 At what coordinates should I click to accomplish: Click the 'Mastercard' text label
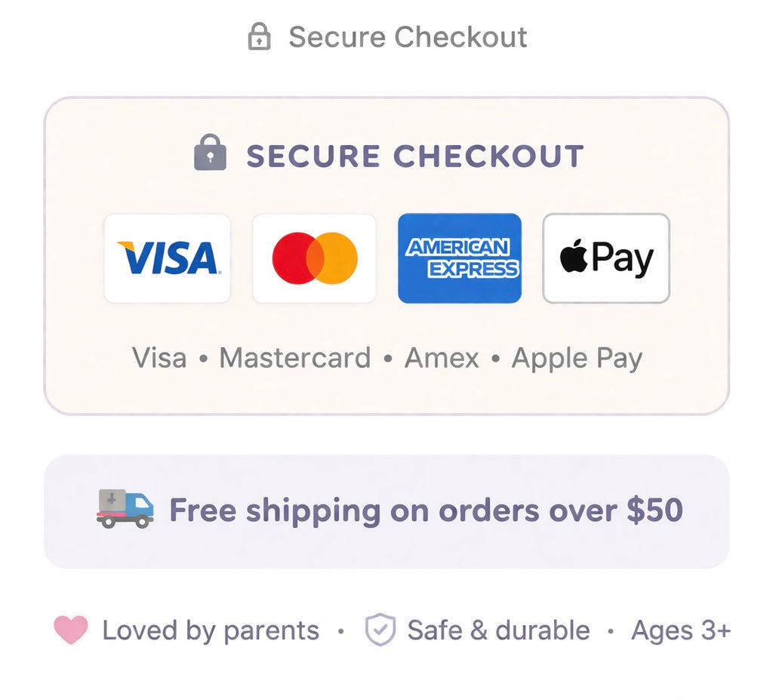[x=294, y=357]
